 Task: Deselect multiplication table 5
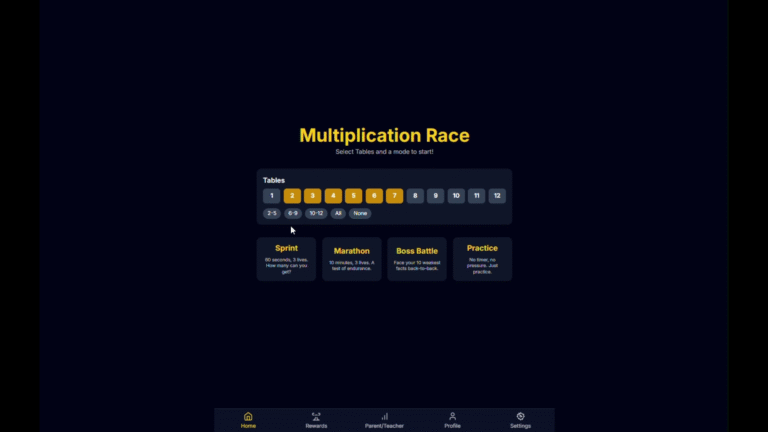(x=354, y=196)
